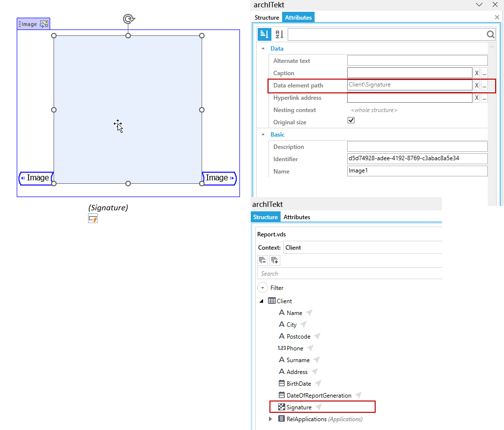This screenshot has width=504, height=430.
Task: Click the Description input field
Action: [417, 146]
